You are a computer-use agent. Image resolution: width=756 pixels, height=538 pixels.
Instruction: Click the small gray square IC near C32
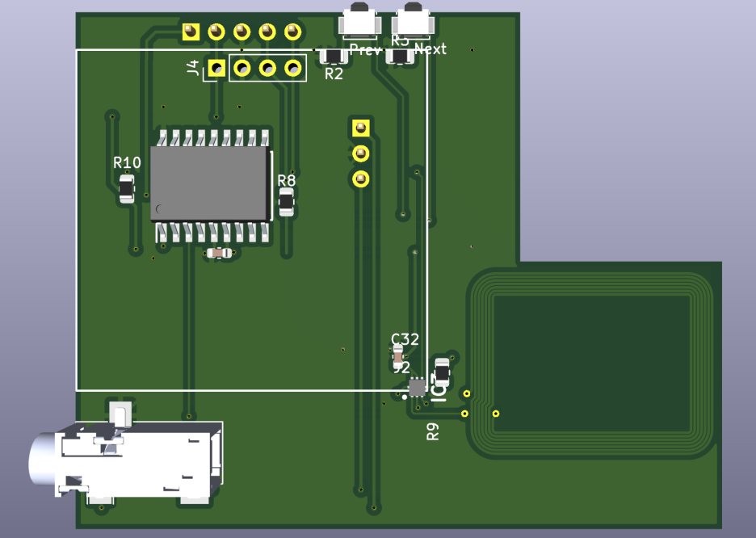point(417,387)
